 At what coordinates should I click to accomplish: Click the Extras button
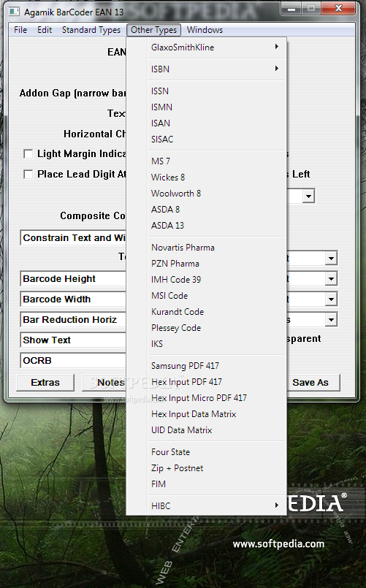45,383
